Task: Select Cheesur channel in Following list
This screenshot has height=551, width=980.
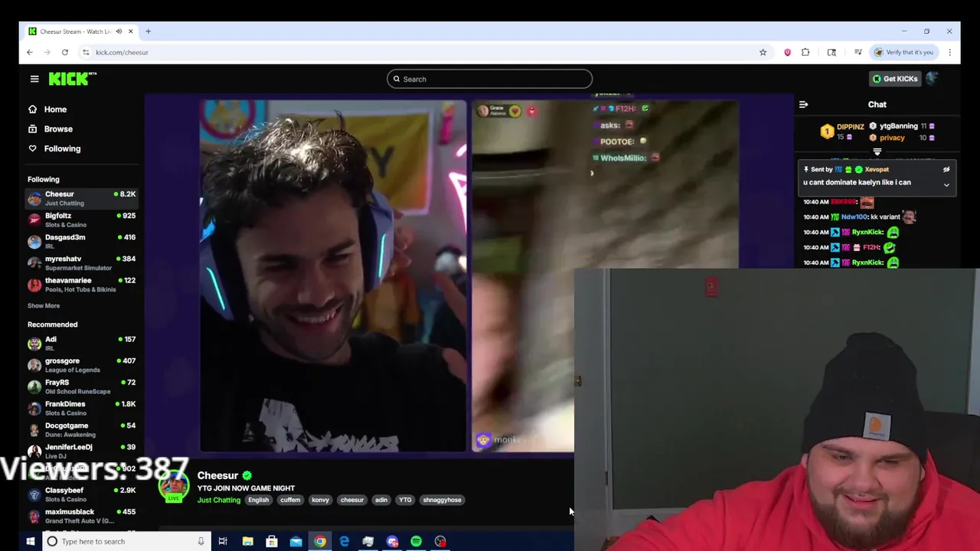Action: 82,199
